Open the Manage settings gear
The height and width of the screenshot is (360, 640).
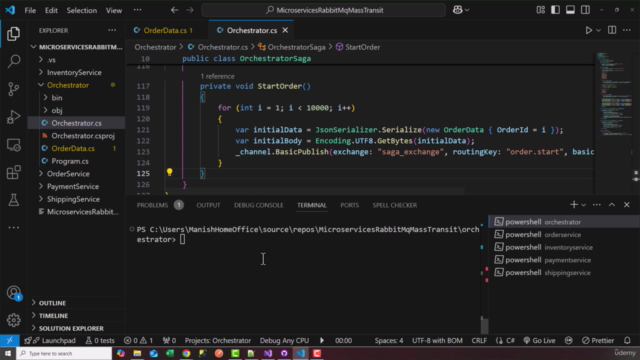tap(13, 320)
